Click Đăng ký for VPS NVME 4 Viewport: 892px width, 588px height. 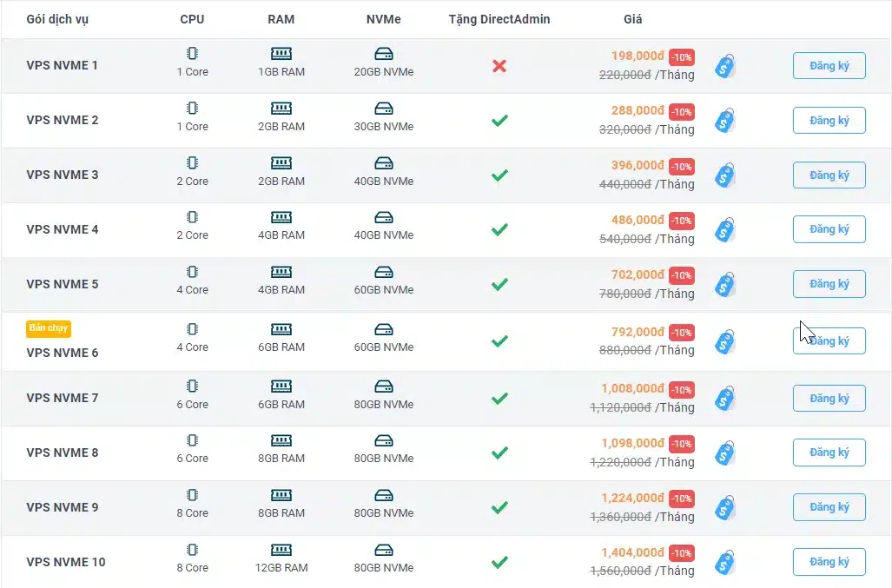pyautogui.click(x=829, y=229)
